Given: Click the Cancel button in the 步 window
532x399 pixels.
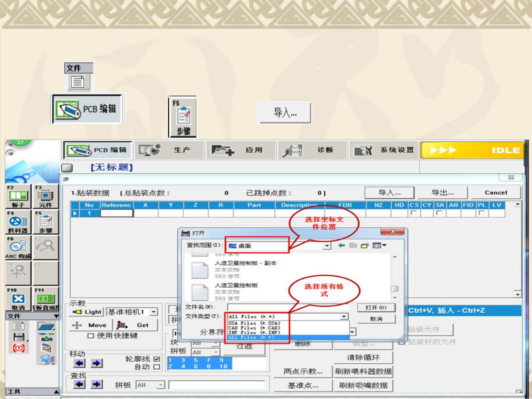Looking at the screenshot, I should pyautogui.click(x=496, y=193).
